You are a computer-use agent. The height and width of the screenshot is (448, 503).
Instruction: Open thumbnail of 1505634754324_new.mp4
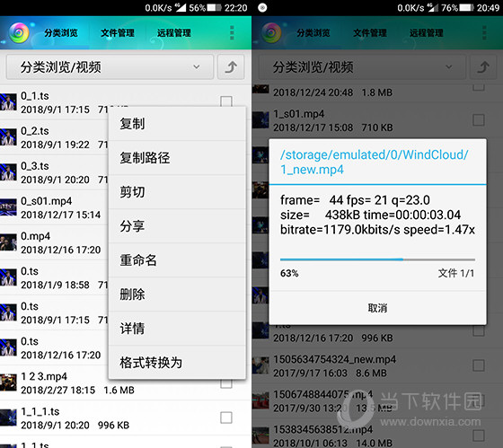(260, 365)
